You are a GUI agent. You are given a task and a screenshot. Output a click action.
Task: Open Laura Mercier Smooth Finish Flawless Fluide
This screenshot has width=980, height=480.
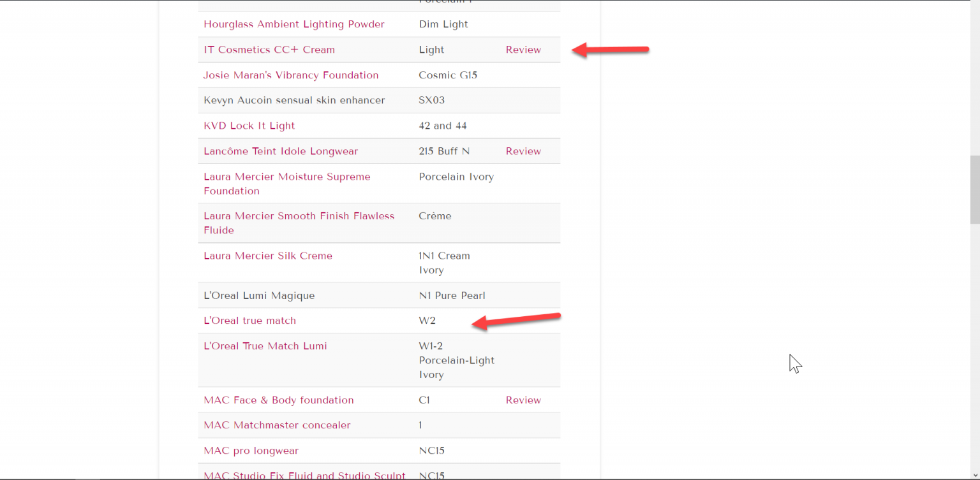pos(299,222)
